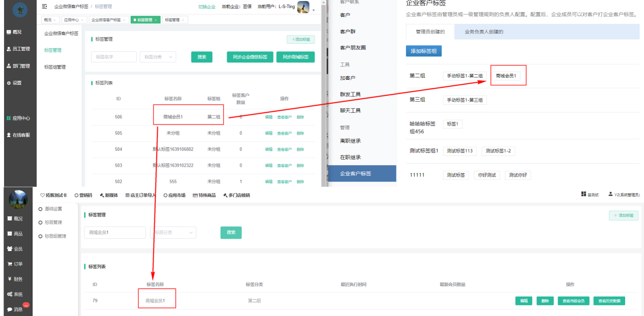Switch to the 概况 page tab

coord(49,20)
